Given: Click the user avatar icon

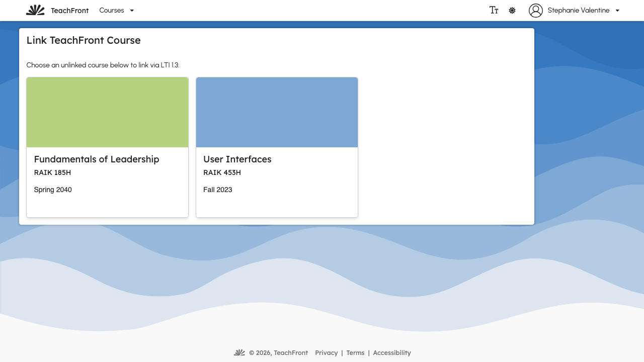Looking at the screenshot, I should pyautogui.click(x=536, y=10).
